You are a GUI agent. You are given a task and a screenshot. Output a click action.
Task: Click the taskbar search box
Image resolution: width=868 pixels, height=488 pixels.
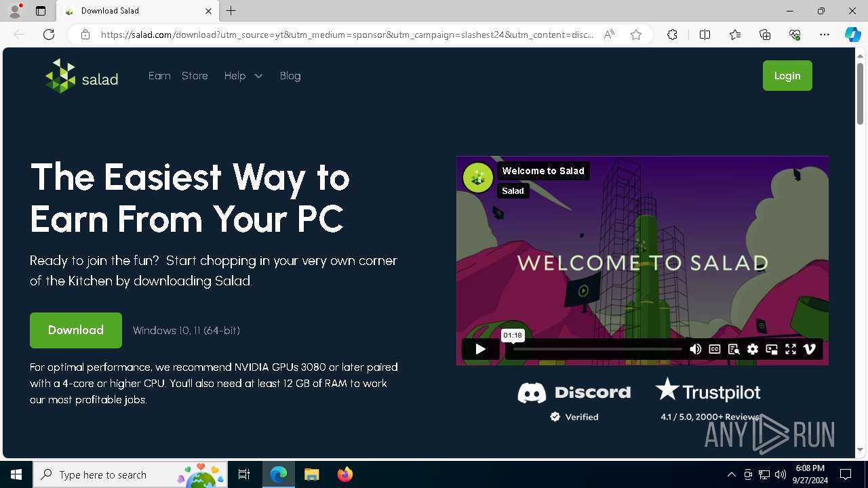point(131,474)
